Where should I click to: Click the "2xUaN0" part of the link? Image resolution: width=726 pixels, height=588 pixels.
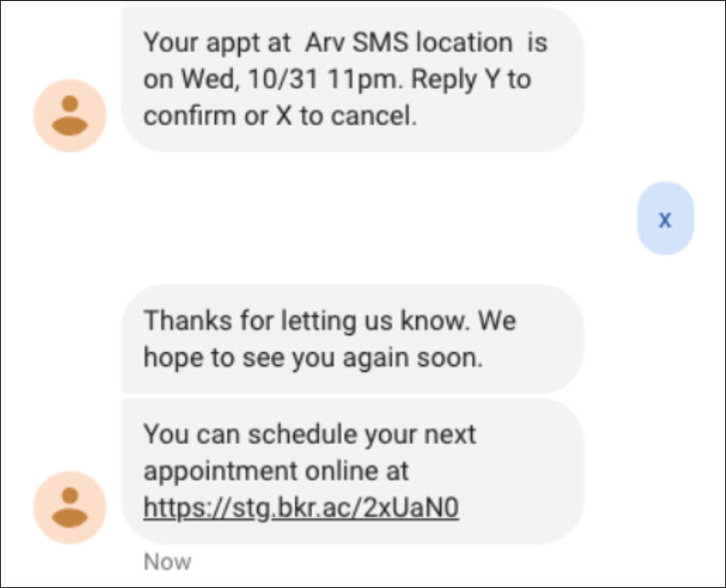[411, 507]
